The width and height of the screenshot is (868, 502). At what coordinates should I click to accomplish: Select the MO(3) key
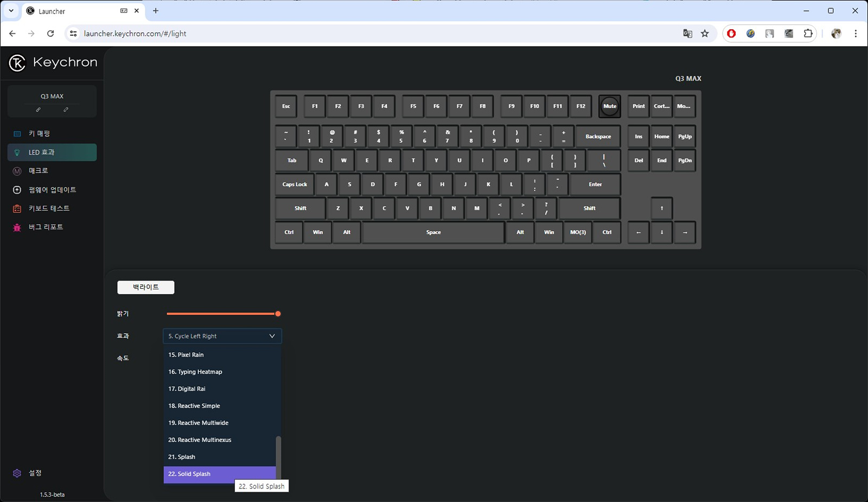point(578,232)
